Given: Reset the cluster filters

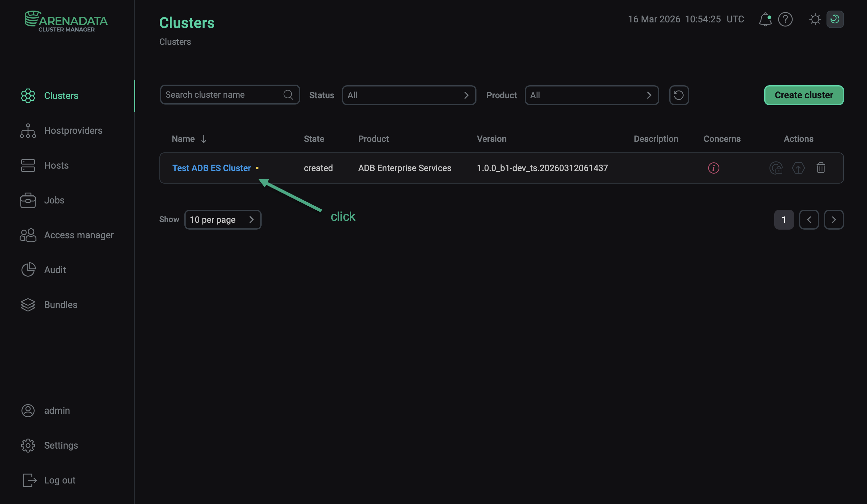Looking at the screenshot, I should pos(679,95).
